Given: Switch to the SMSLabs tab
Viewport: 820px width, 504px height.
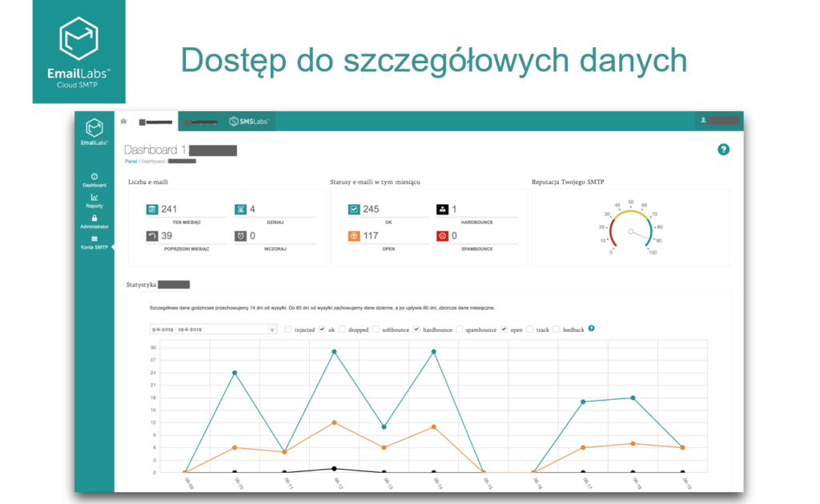Looking at the screenshot, I should [x=250, y=122].
